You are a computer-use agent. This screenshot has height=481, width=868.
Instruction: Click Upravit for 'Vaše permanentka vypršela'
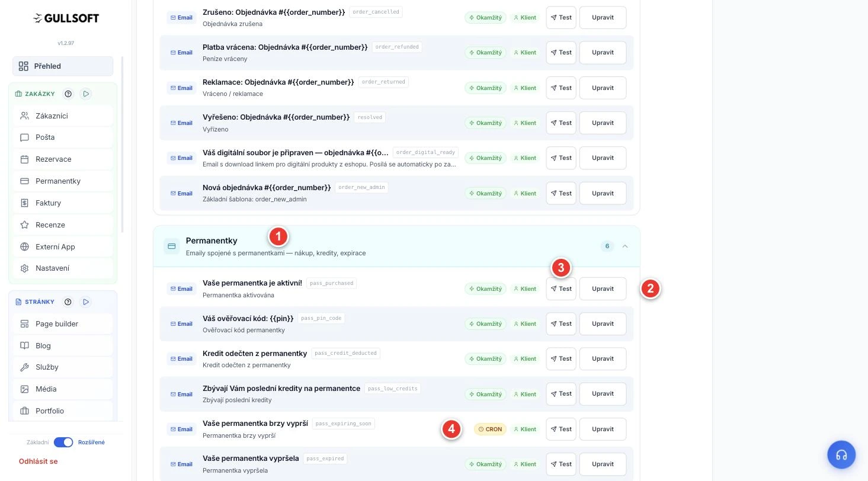(603, 464)
